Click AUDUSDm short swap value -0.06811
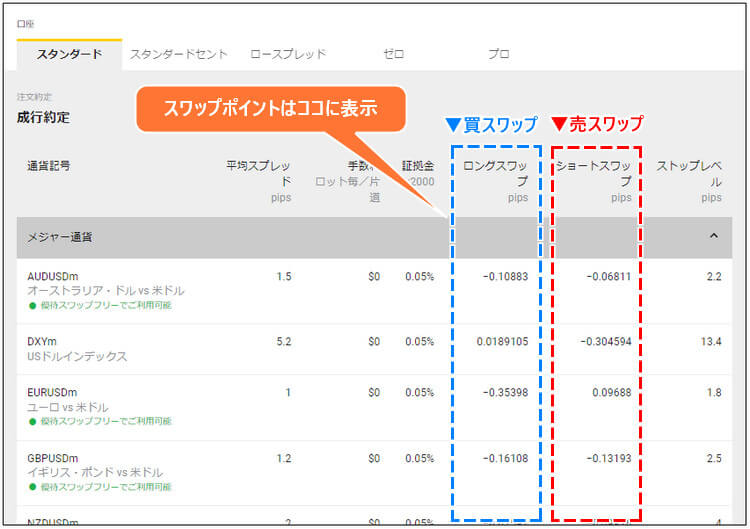 (609, 276)
